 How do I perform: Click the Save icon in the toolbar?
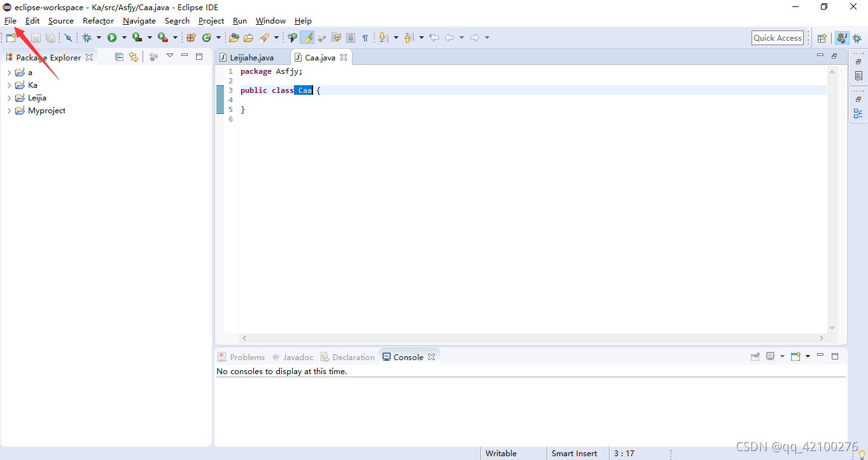tap(36, 38)
